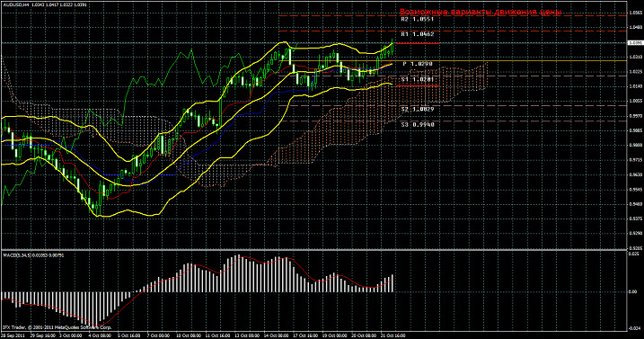
Task: Click the 3 Oct 00:00 time label
Action: (70, 335)
